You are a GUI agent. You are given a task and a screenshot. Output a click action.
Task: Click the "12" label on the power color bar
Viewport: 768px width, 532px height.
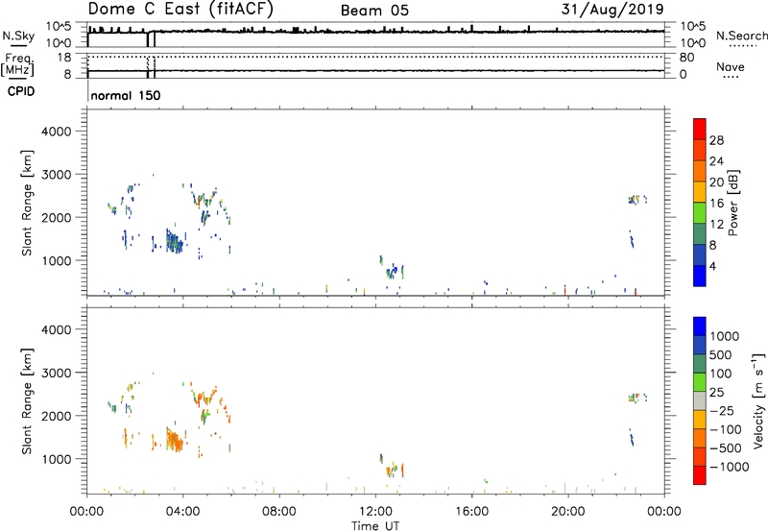716,225
